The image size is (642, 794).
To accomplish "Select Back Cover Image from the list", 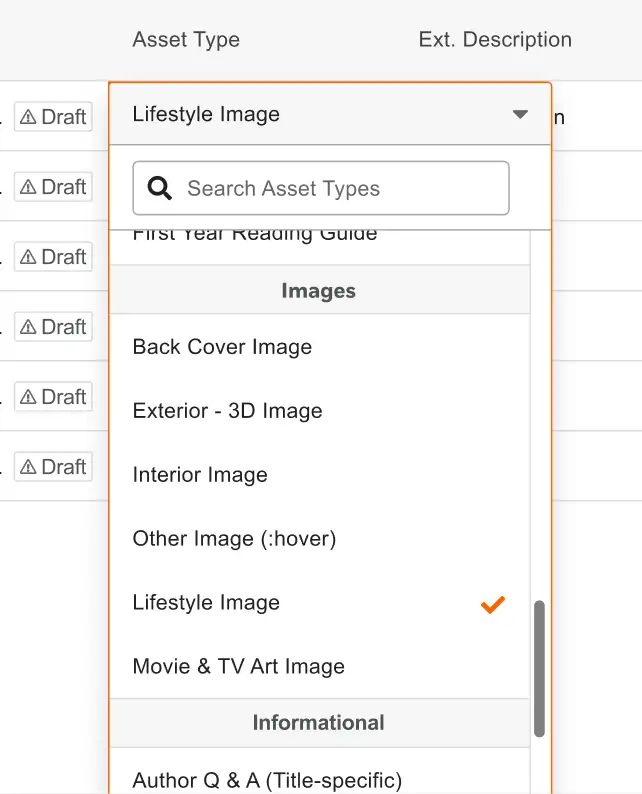I will [222, 347].
